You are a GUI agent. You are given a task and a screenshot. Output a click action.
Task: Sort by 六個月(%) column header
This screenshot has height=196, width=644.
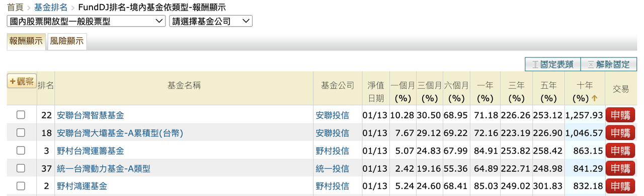[x=456, y=92]
